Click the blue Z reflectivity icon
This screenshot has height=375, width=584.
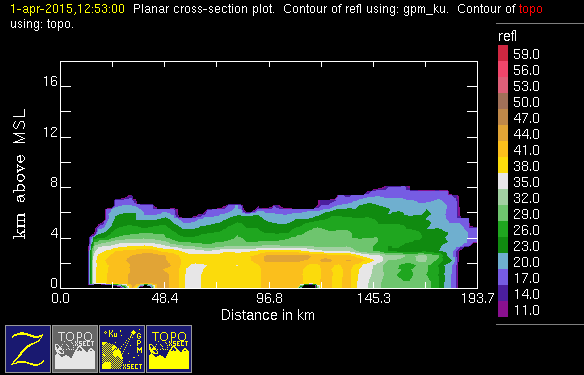click(x=28, y=349)
